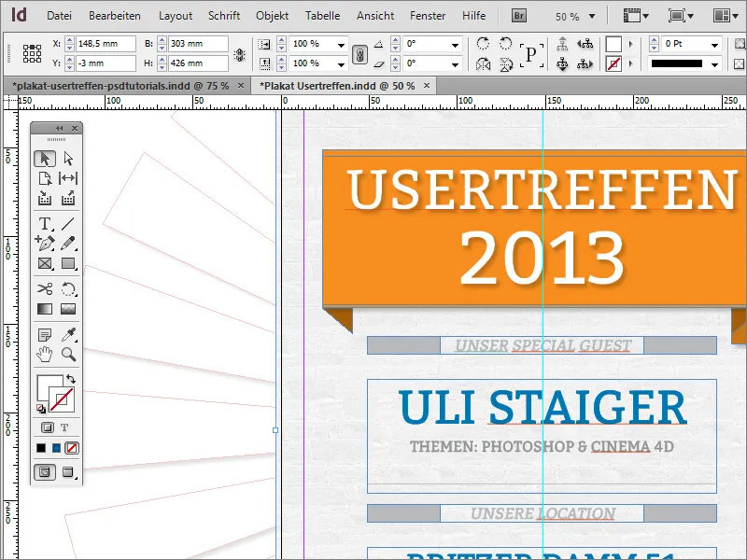Open the stroke weight 0 Pt dropdown
747x560 pixels.
(x=714, y=45)
